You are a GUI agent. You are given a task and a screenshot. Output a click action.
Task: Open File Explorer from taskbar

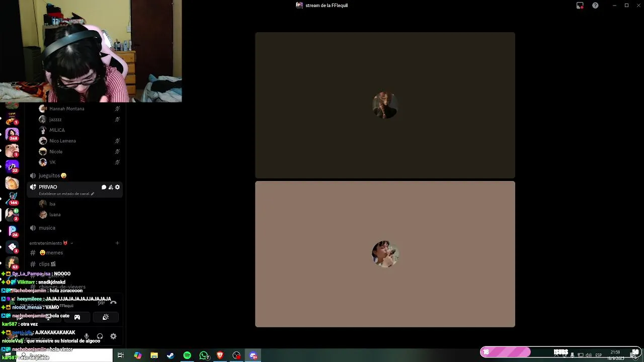coord(154,355)
